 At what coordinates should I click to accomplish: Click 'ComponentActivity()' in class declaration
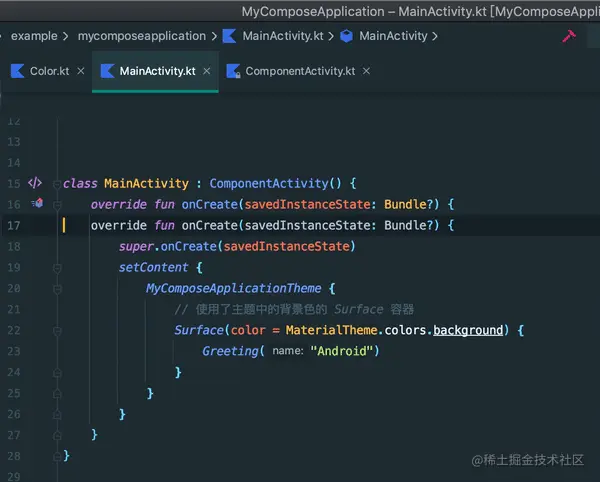click(x=275, y=184)
